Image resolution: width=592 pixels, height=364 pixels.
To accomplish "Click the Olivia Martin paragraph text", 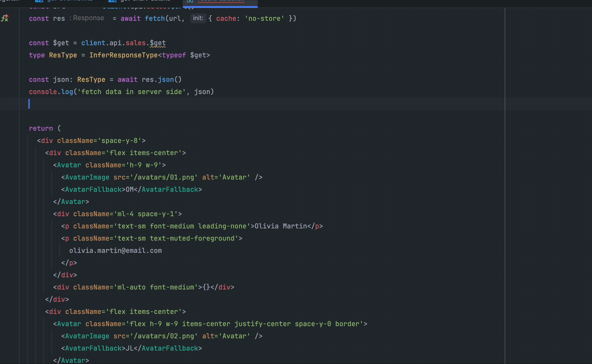I will click(281, 226).
